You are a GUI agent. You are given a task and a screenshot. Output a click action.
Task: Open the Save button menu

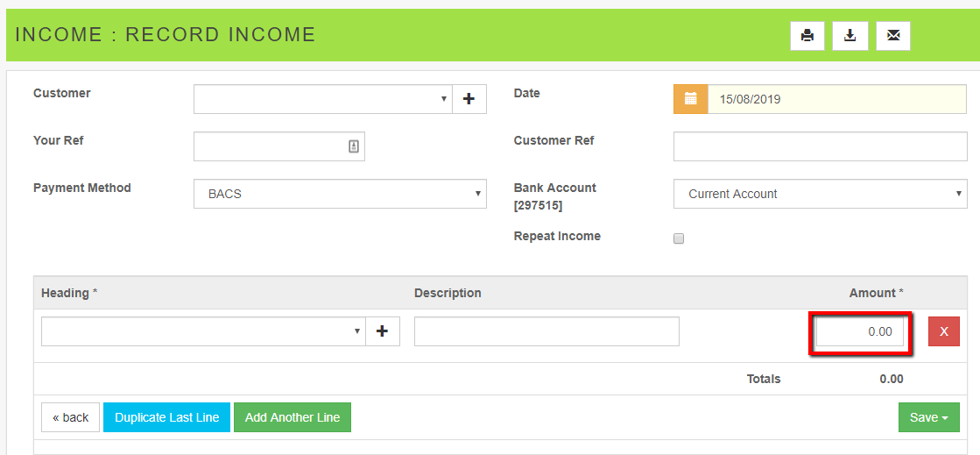928,417
